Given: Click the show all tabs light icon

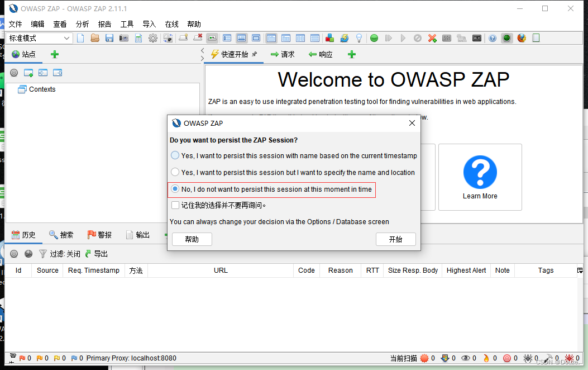Looking at the screenshot, I should coord(183,37).
